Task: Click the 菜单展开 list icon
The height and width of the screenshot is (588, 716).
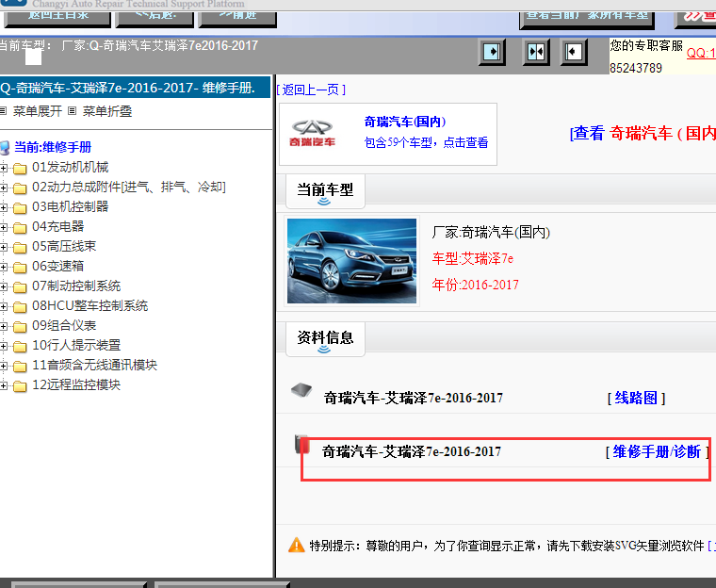Action: pyautogui.click(x=3, y=111)
